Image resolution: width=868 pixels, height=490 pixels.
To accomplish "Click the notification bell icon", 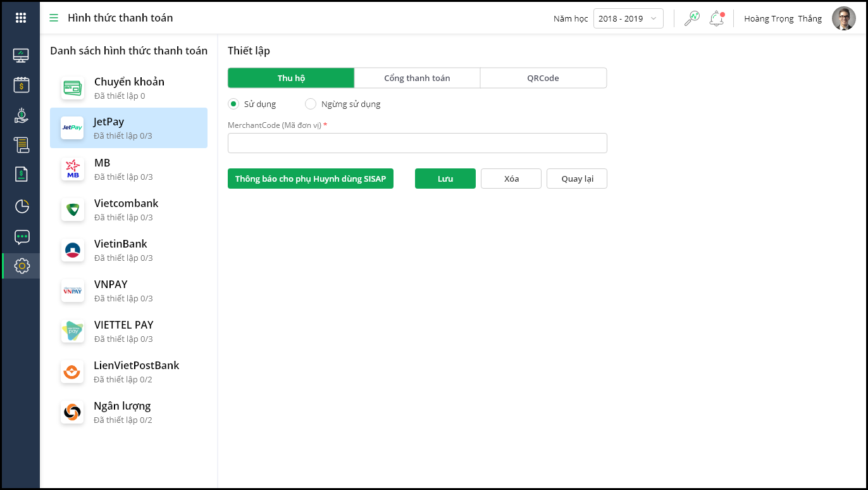I will point(716,18).
